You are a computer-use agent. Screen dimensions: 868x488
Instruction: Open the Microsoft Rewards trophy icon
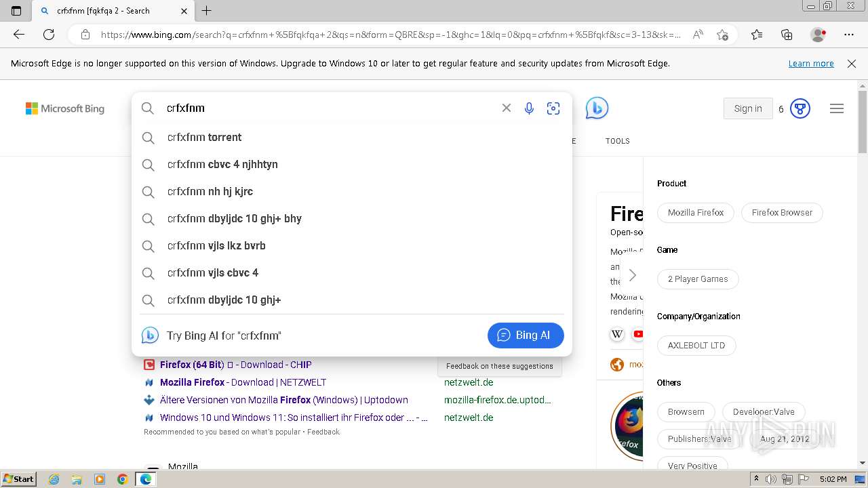(x=800, y=108)
